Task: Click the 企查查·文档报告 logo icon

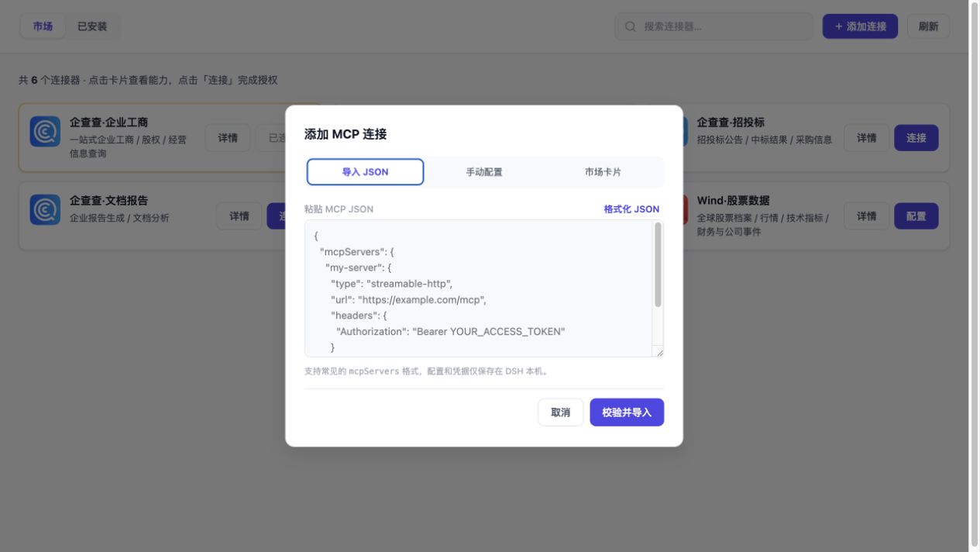Action: pyautogui.click(x=45, y=209)
